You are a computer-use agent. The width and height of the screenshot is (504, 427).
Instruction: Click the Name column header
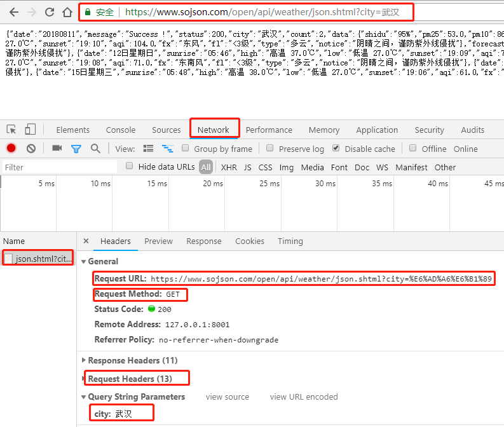(x=14, y=241)
